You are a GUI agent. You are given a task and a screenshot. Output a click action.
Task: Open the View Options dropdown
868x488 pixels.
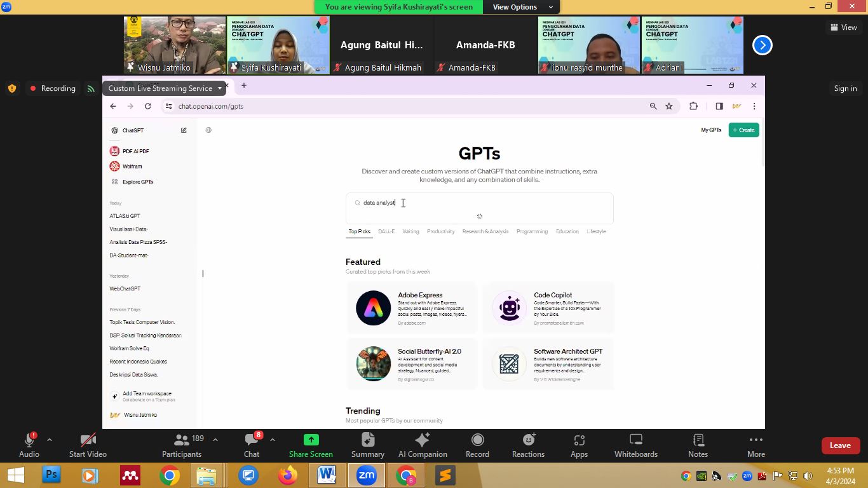point(522,7)
